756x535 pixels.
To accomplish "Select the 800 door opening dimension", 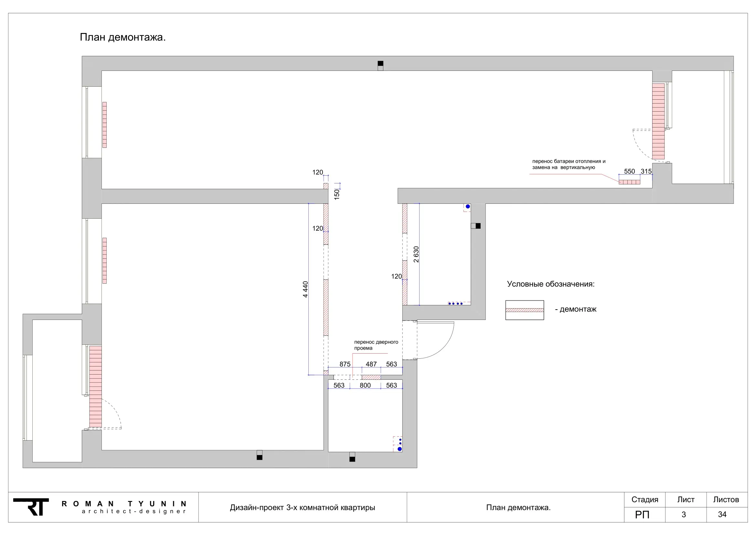I will coord(365,385).
